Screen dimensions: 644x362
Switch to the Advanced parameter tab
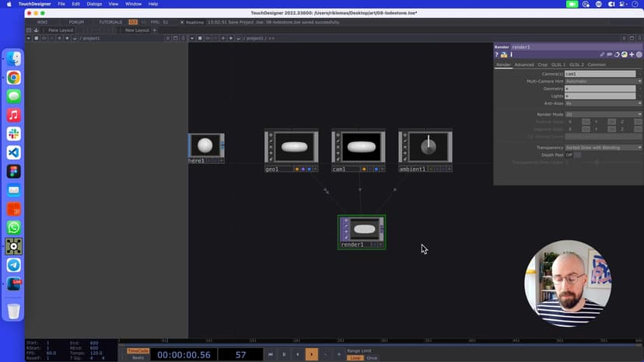tap(524, 64)
